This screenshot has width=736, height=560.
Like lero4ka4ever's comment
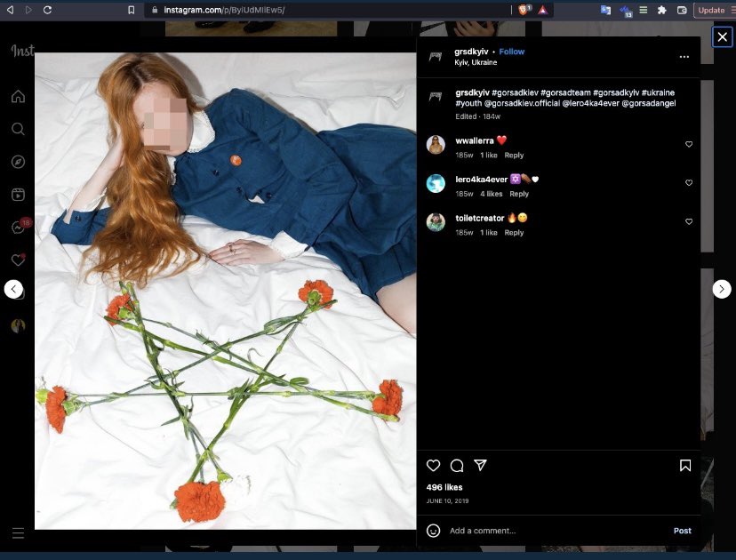point(689,182)
